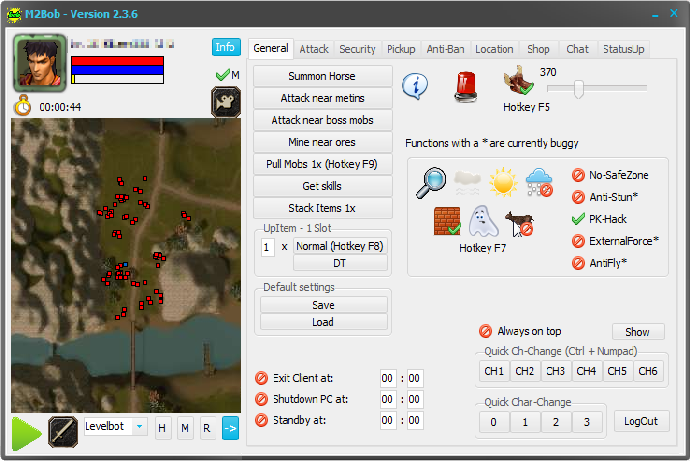Select the General tab
This screenshot has width=690, height=461.
tap(271, 48)
